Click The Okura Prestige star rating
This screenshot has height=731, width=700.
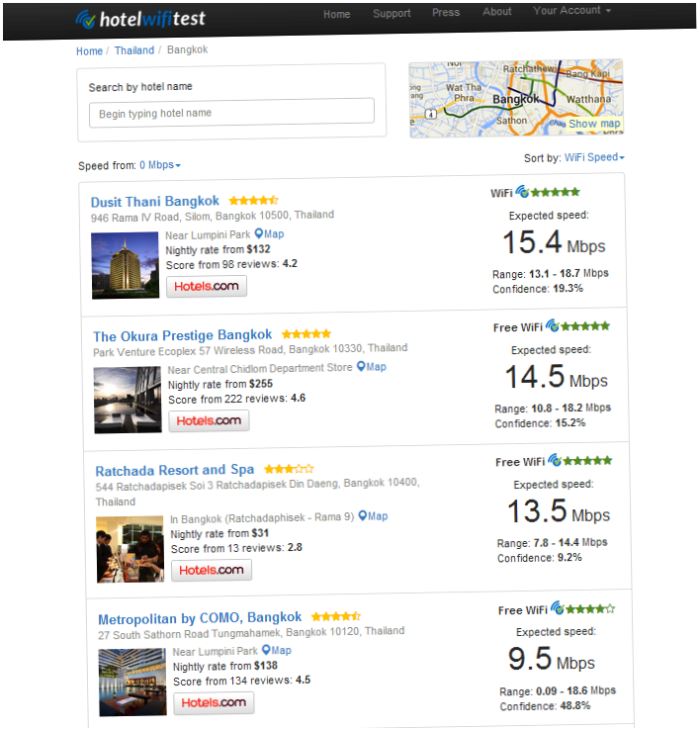coord(306,333)
